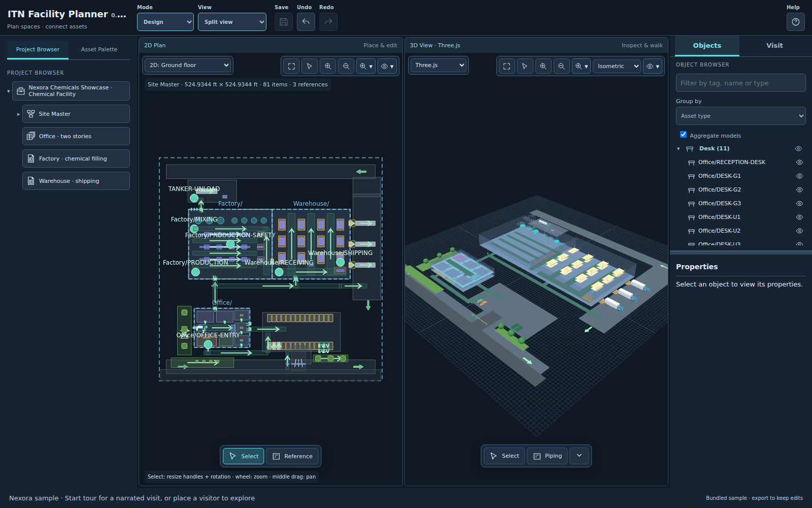This screenshot has height=508, width=812.
Task: Open the View dropdown showing Split view
Action: pos(232,22)
